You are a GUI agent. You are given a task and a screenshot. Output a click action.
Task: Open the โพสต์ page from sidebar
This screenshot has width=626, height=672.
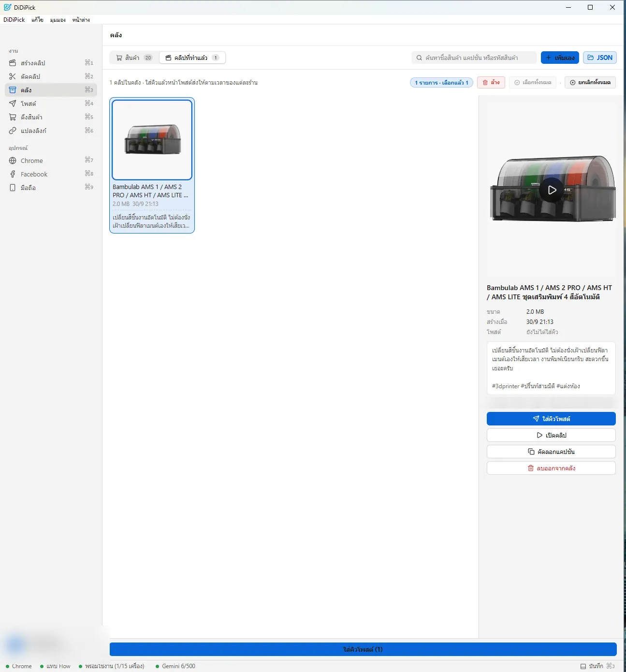tap(51, 103)
